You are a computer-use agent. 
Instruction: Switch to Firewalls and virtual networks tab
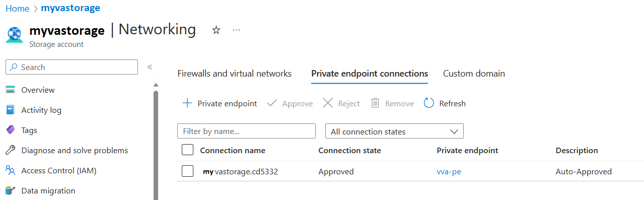coord(235,74)
